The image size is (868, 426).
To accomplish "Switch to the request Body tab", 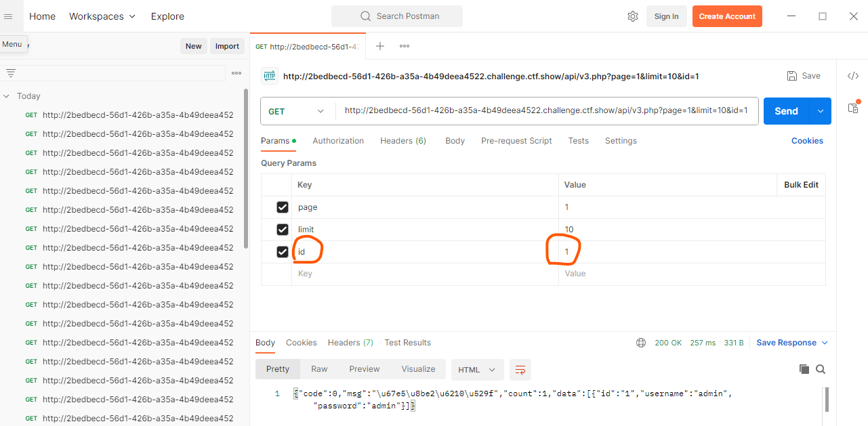I will [x=455, y=141].
